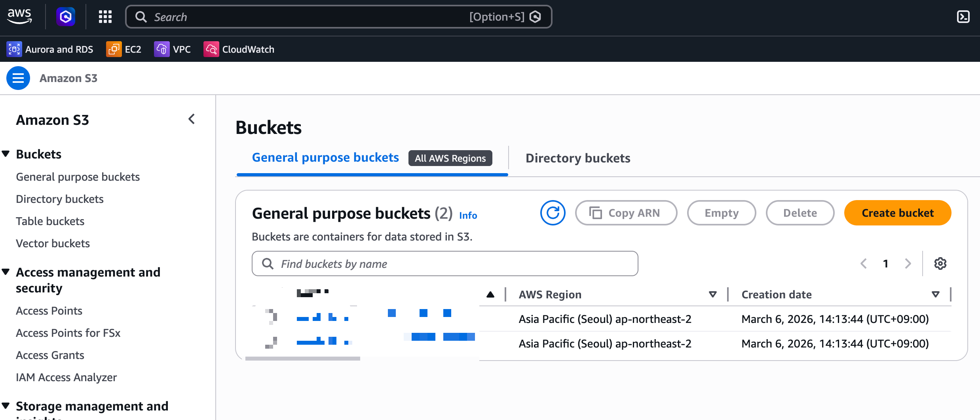980x420 pixels.
Task: Collapse Storage management and insights section
Action: (x=6, y=406)
